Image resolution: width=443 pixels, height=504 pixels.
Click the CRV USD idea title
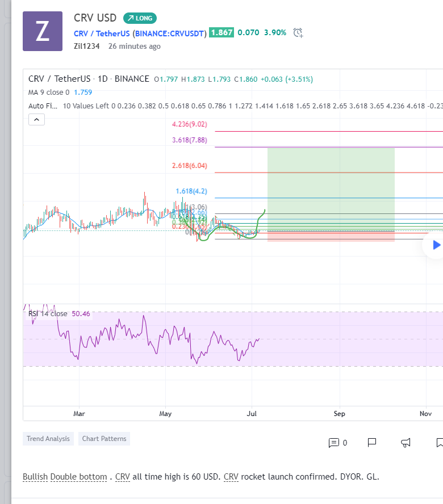[95, 18]
